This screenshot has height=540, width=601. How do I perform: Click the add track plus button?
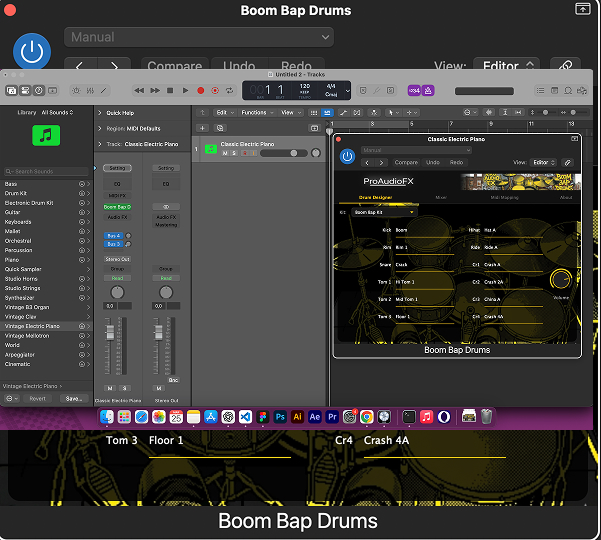(x=202, y=128)
